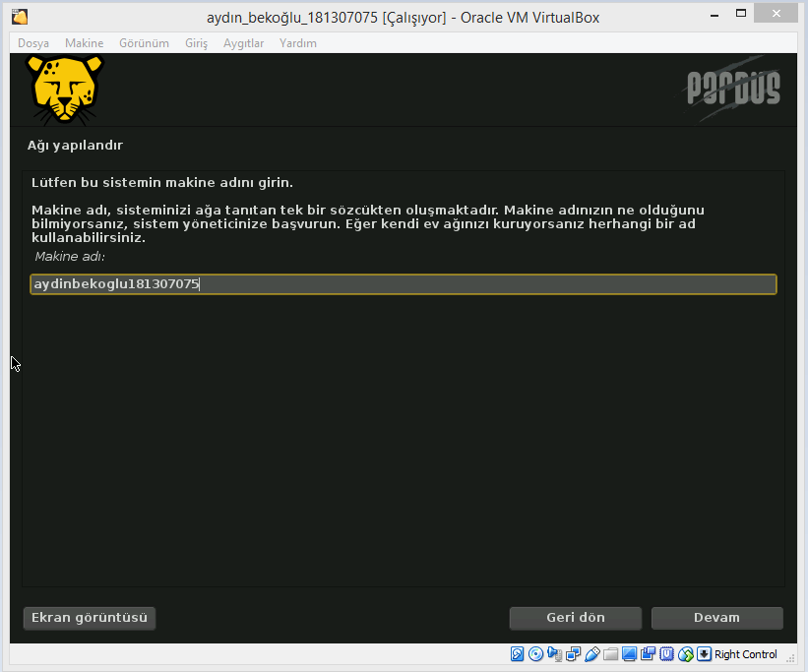
Task: Focus the Makine adı text field
Action: [x=404, y=284]
